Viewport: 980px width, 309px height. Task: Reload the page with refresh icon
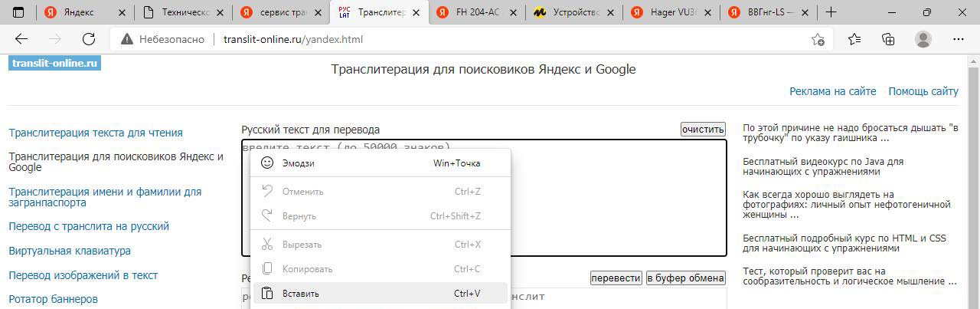point(88,39)
